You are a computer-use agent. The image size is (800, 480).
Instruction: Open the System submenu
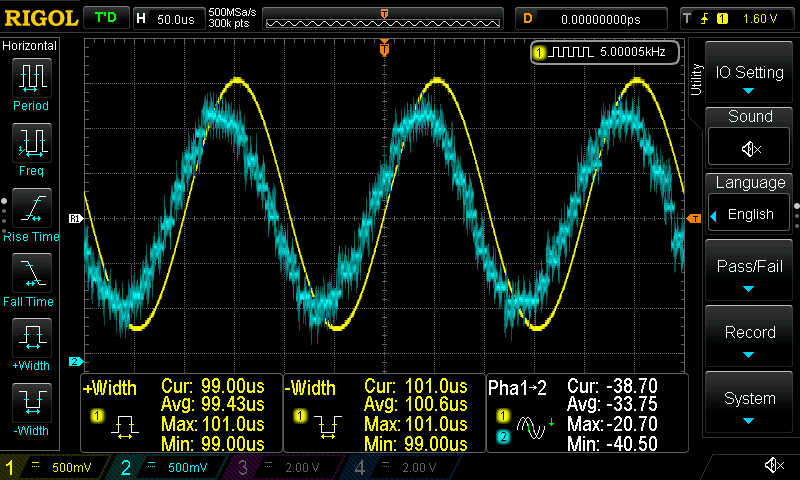pyautogui.click(x=750, y=403)
